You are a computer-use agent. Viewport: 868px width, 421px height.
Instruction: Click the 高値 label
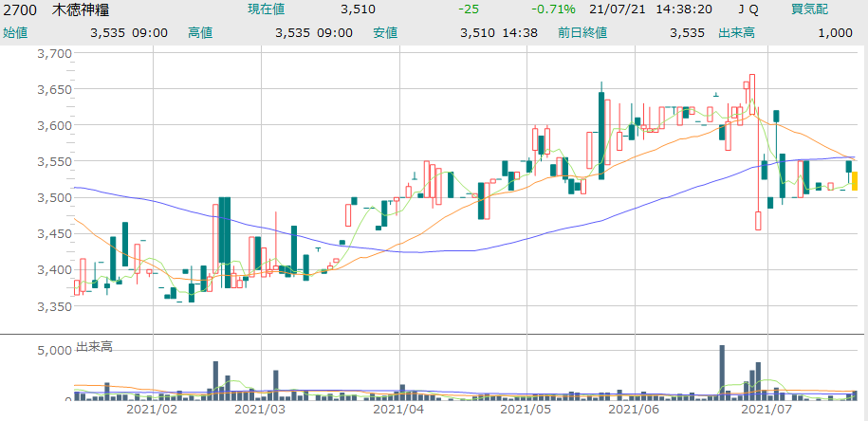click(200, 32)
